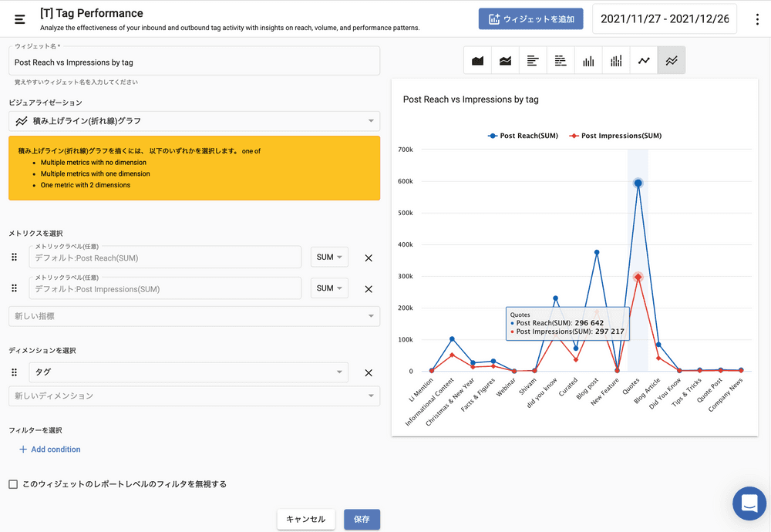The image size is (771, 532).
Task: Open the chat support bubble
Action: [x=749, y=503]
